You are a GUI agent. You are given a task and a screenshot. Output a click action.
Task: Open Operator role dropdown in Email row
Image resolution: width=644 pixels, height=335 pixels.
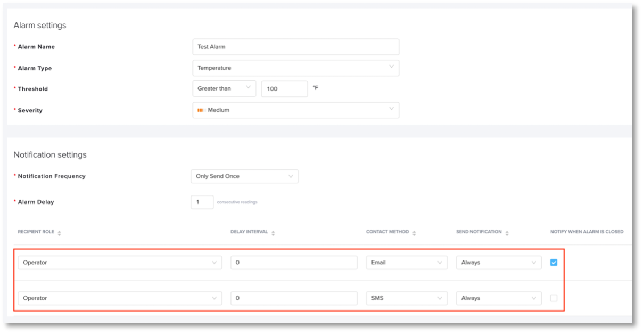point(120,263)
